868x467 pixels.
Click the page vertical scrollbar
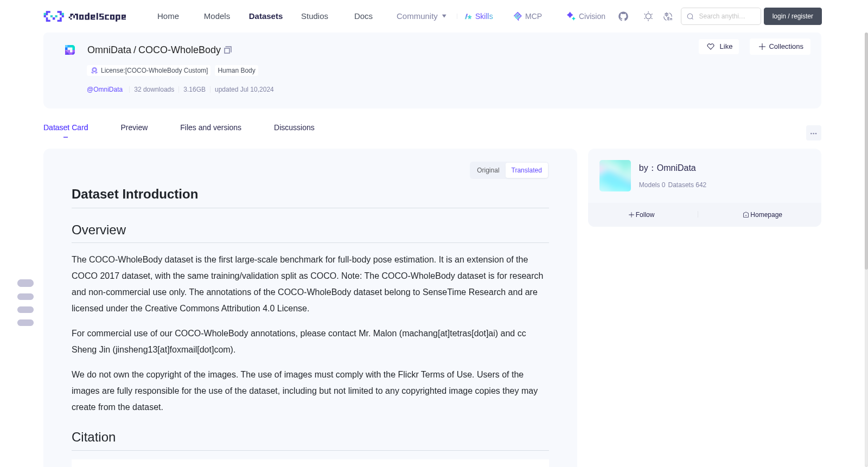coord(866,152)
